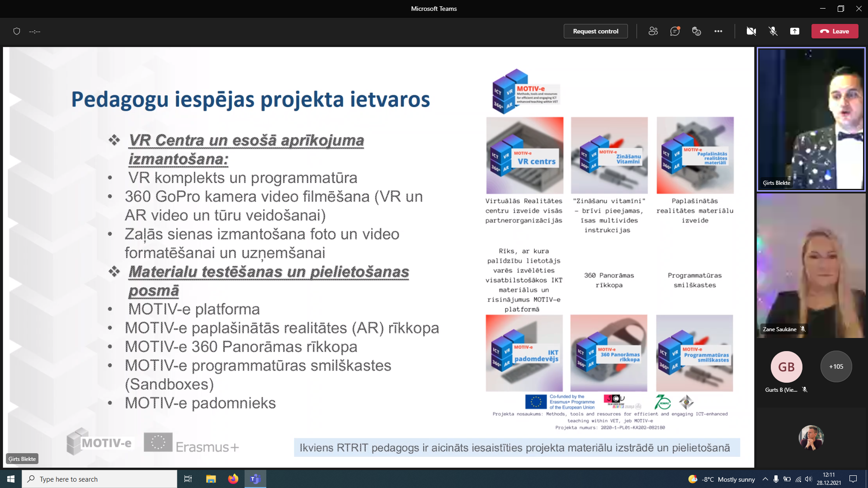This screenshot has width=868, height=488.
Task: Open Windows notification center
Action: pyautogui.click(x=853, y=479)
